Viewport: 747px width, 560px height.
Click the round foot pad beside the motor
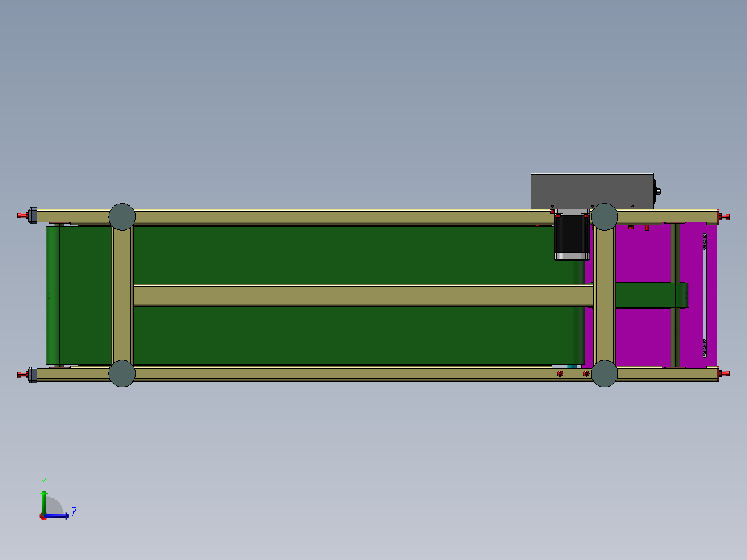pos(604,217)
